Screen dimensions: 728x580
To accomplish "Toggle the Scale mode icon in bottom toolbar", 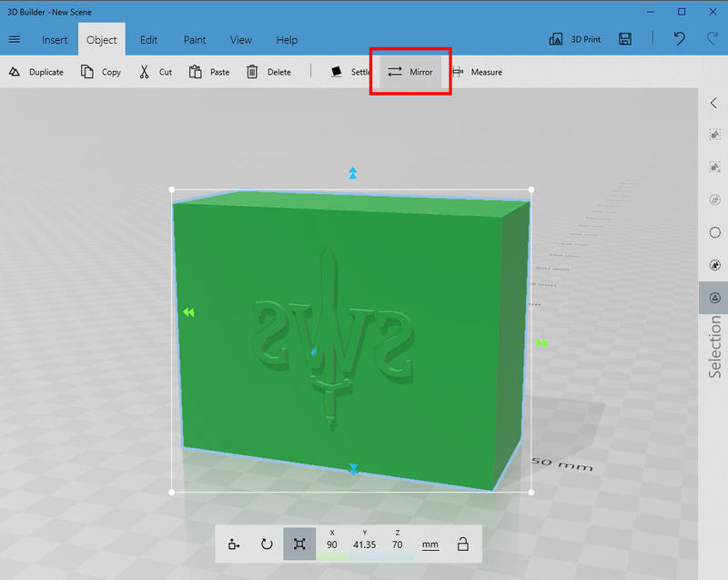I will click(x=299, y=544).
